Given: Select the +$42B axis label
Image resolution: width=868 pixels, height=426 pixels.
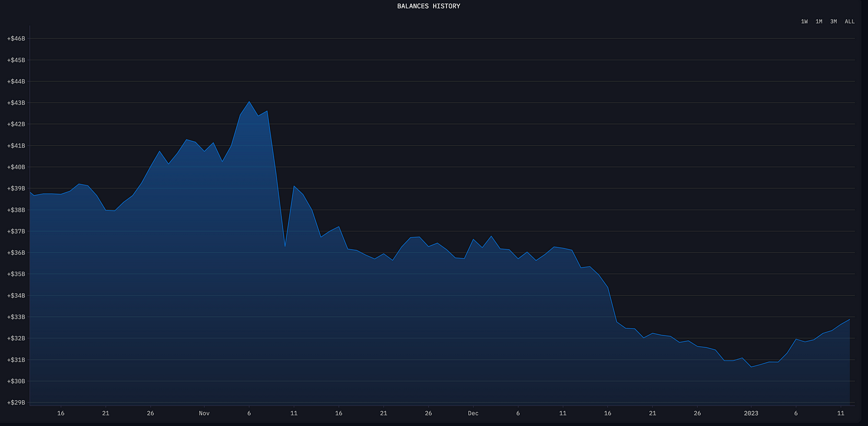Looking at the screenshot, I should point(16,125).
